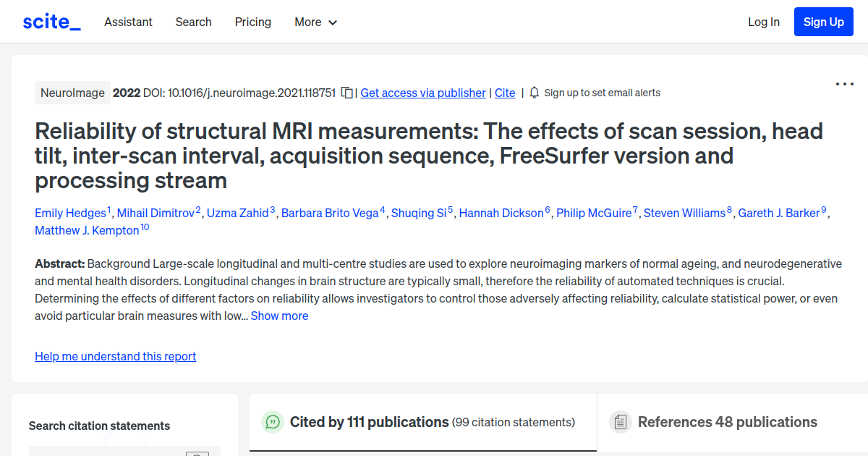Click the NeuroImage journal badge
868x456 pixels.
pyautogui.click(x=72, y=93)
